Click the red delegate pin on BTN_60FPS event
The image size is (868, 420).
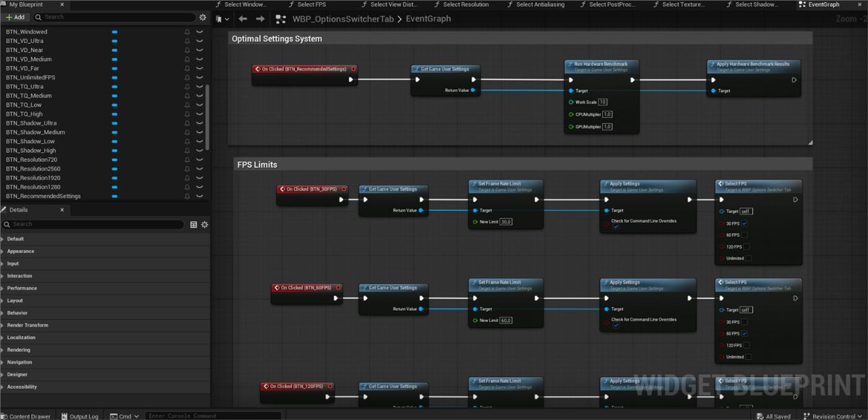[338, 288]
